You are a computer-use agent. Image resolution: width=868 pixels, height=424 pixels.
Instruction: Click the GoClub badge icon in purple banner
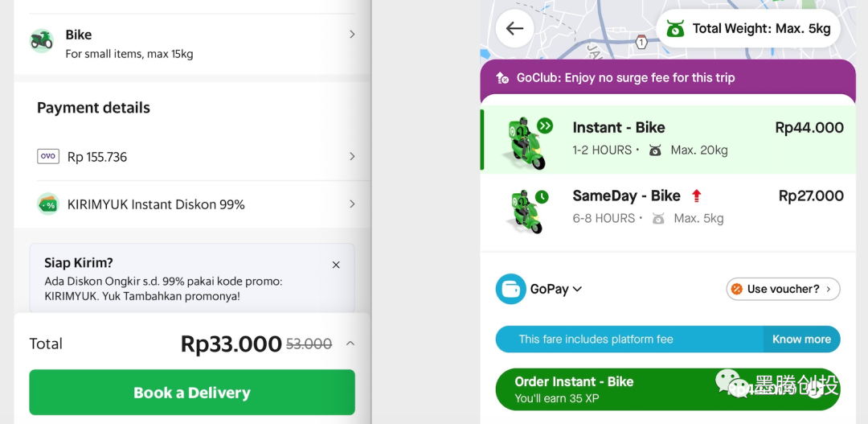coord(502,78)
